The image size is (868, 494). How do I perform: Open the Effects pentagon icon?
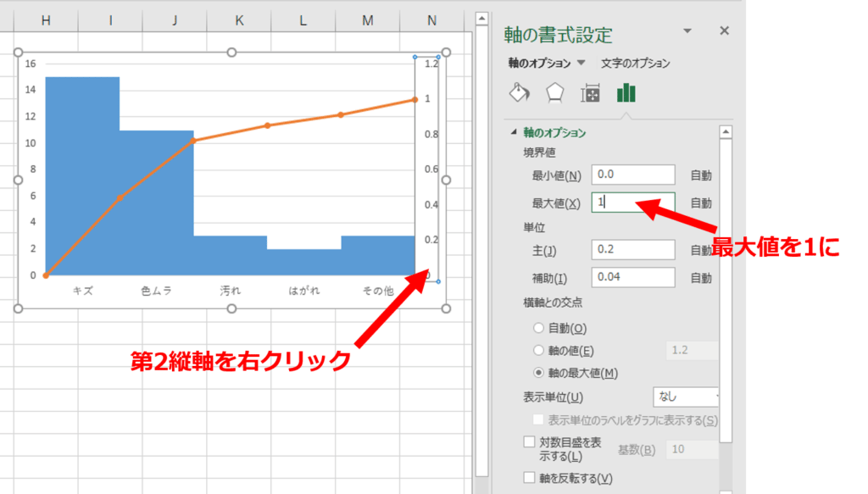[x=554, y=92]
